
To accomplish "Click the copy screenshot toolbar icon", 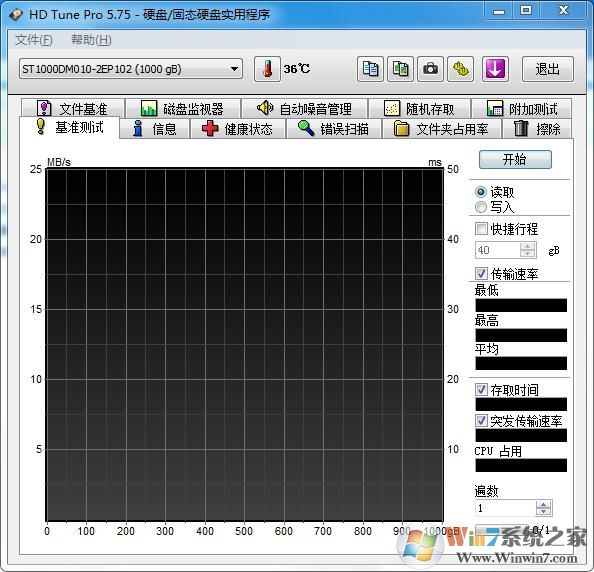I will pos(400,69).
